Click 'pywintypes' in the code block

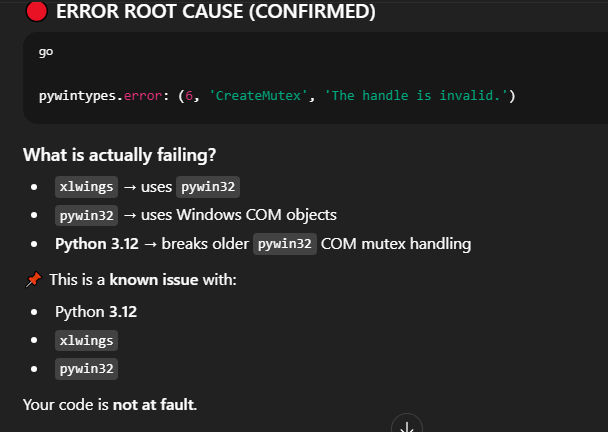pos(78,95)
